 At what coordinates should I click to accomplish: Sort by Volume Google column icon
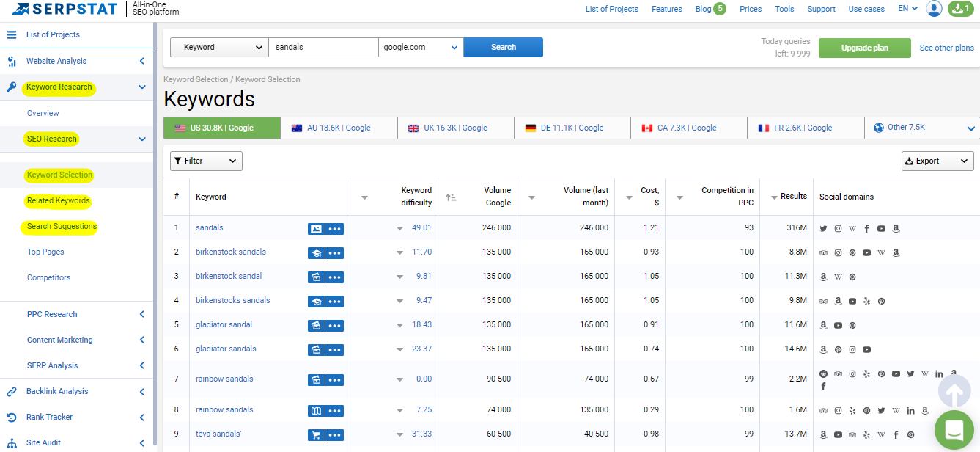tap(451, 197)
